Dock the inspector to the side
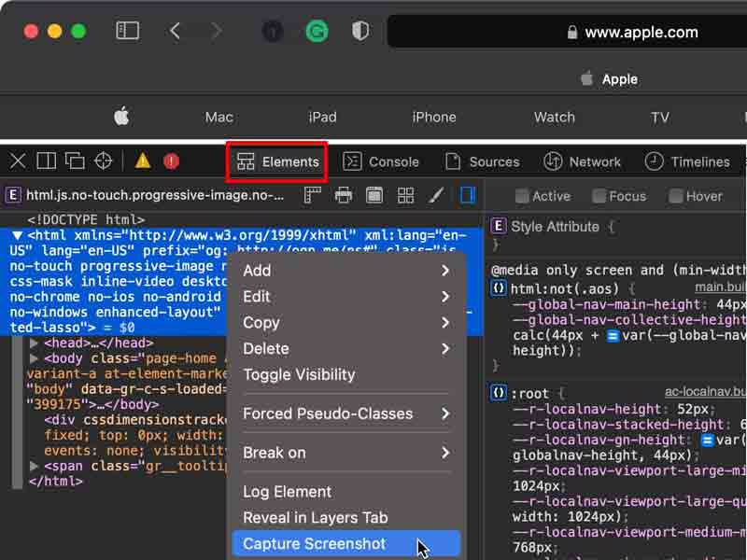This screenshot has width=747, height=560. point(46,161)
